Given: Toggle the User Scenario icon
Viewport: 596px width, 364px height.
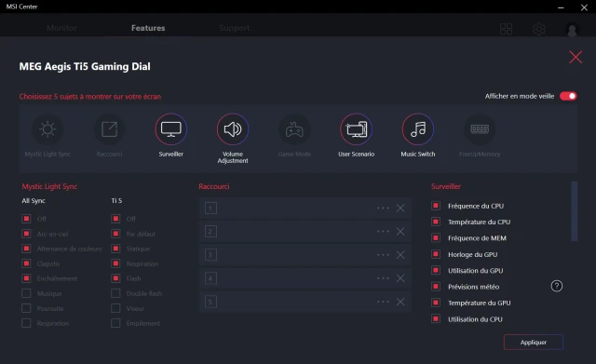Looking at the screenshot, I should click(x=356, y=129).
